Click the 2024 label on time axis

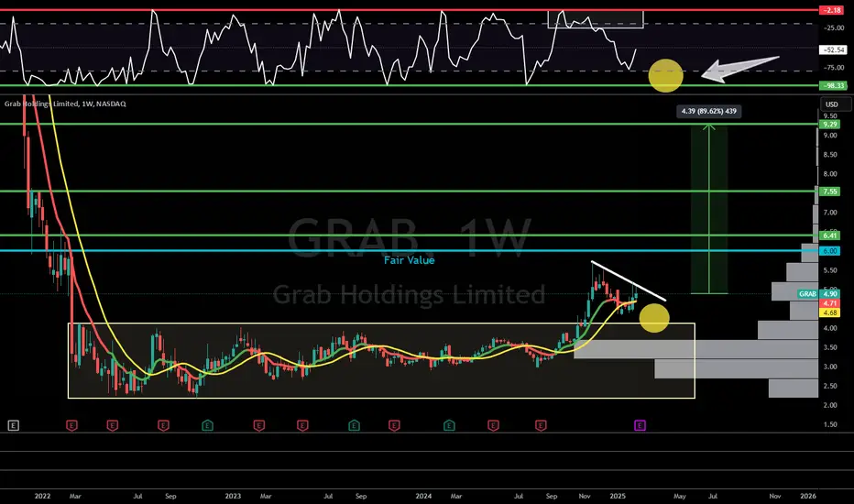click(x=423, y=496)
